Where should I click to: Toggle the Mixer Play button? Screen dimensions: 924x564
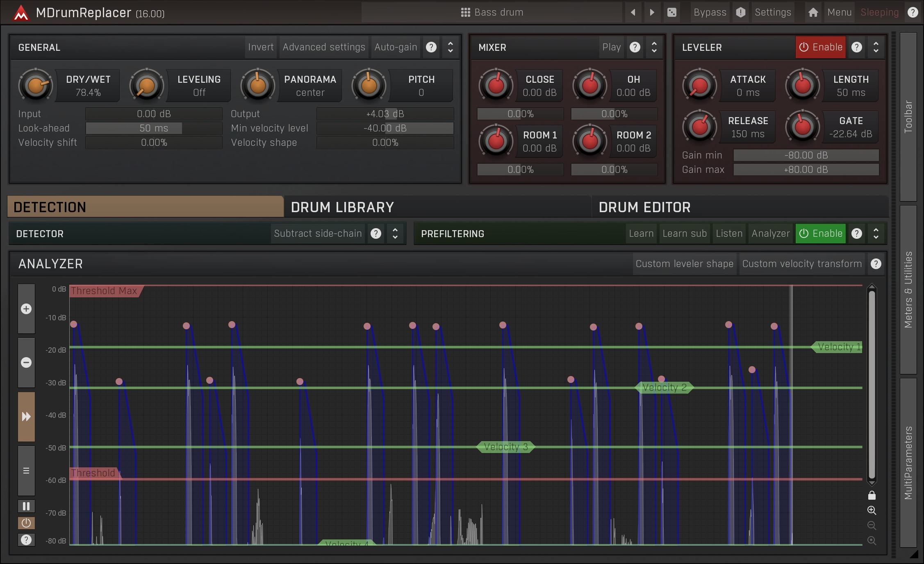[611, 47]
